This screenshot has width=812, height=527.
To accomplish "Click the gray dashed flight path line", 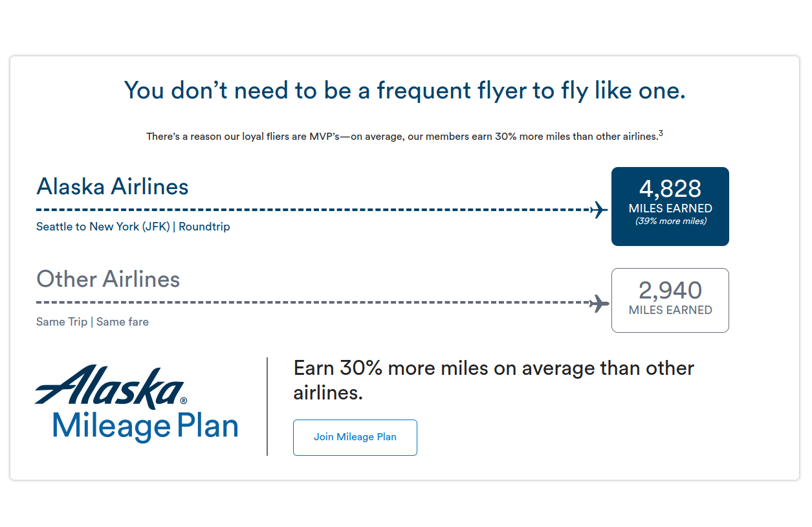I will [x=313, y=302].
